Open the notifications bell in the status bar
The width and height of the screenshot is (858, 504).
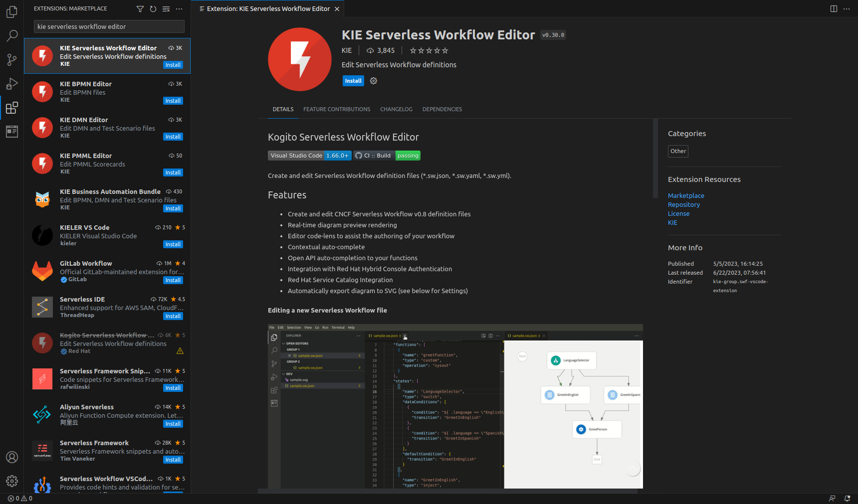847,498
